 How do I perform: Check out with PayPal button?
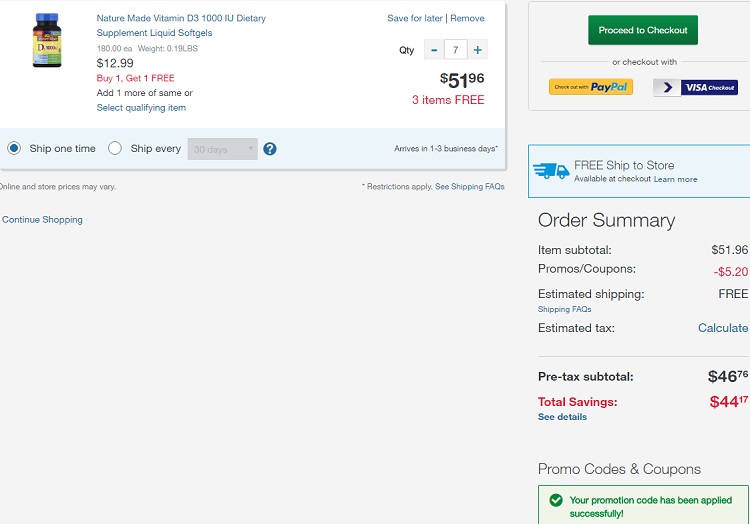[x=591, y=87]
